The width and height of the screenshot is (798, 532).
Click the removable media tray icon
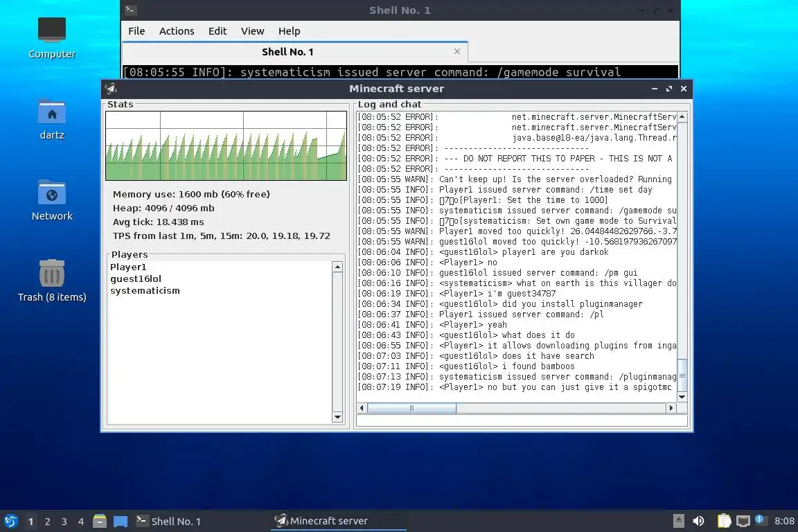(x=678, y=521)
